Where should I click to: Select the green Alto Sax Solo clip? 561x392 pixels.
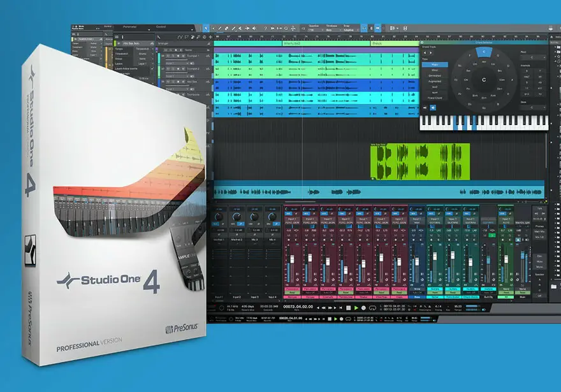(x=420, y=162)
